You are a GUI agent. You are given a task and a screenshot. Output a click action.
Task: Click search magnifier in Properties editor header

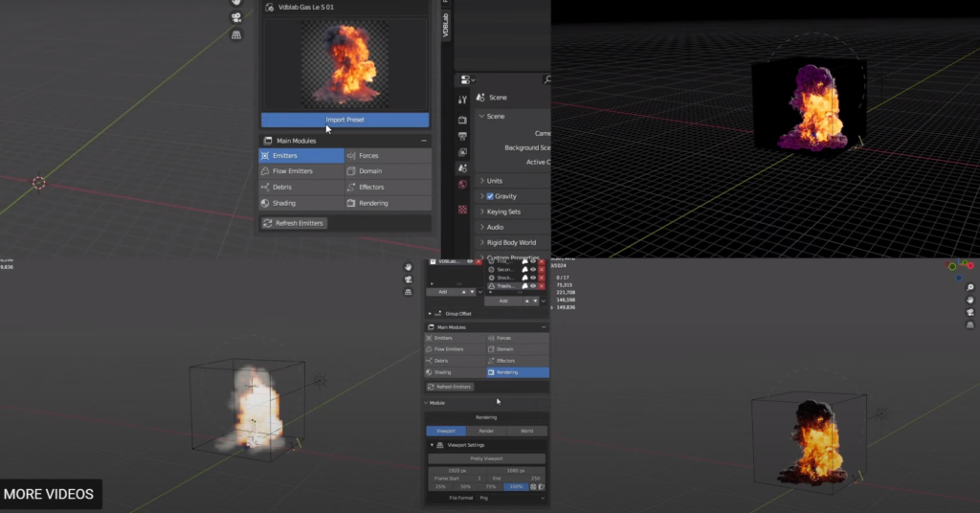click(547, 79)
